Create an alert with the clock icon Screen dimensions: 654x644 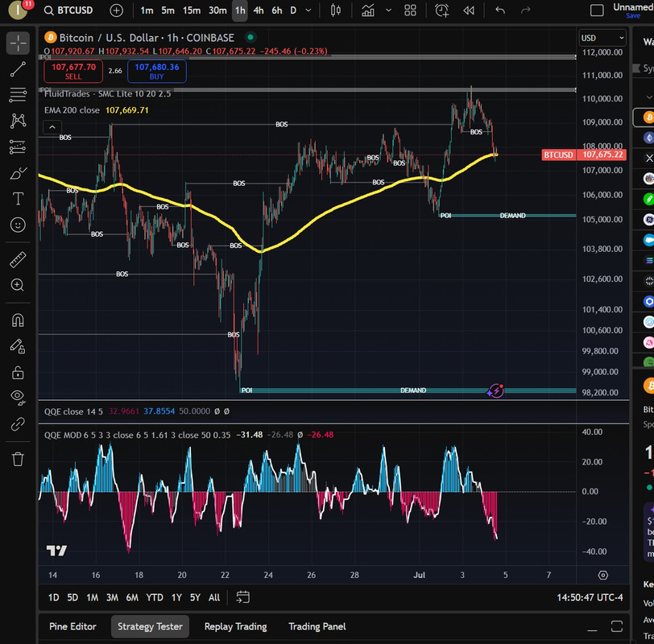pyautogui.click(x=442, y=10)
